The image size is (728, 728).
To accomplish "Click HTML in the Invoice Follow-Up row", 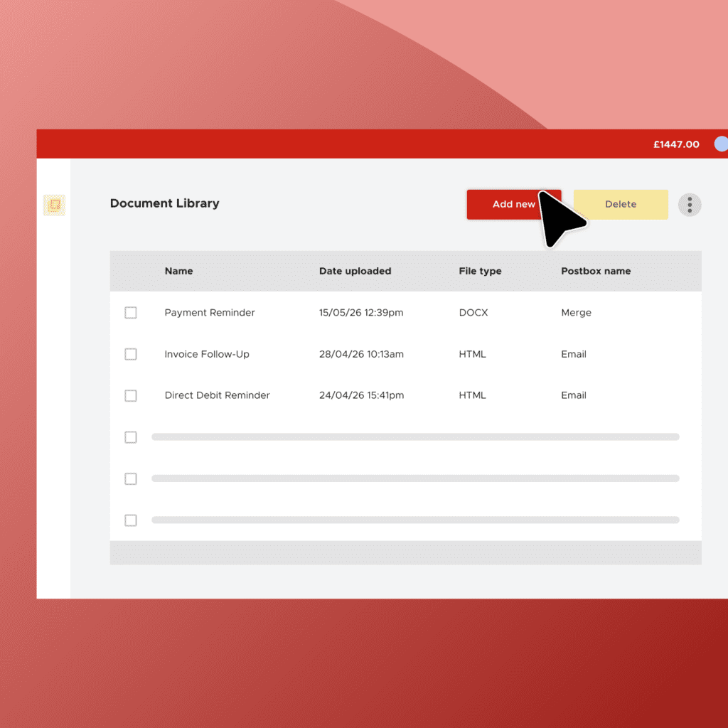I will 472,354.
